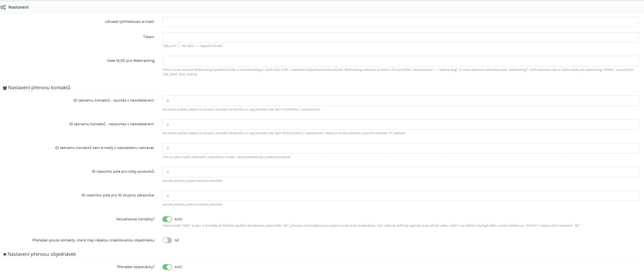The height and width of the screenshot is (272, 644).
Task: Enable only contacts with completed orders toggle
Action: pyautogui.click(x=167, y=240)
